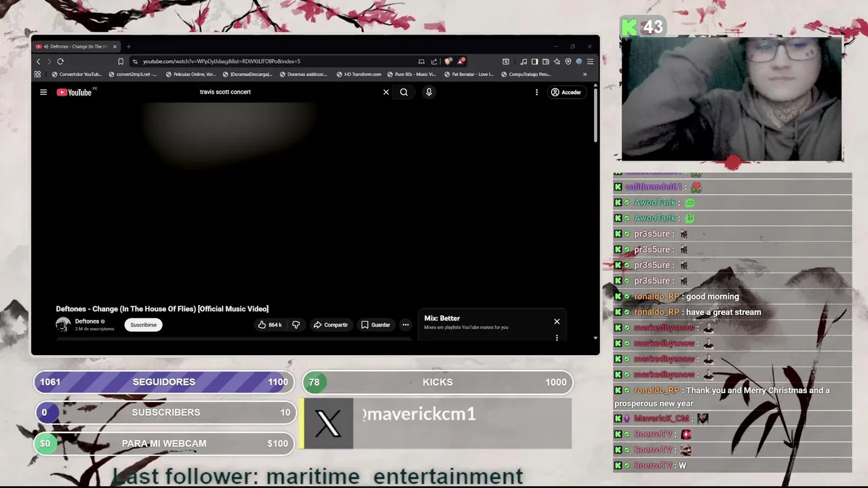Close the Mix: Better playlist panel
The height and width of the screenshot is (488, 868).
557,321
